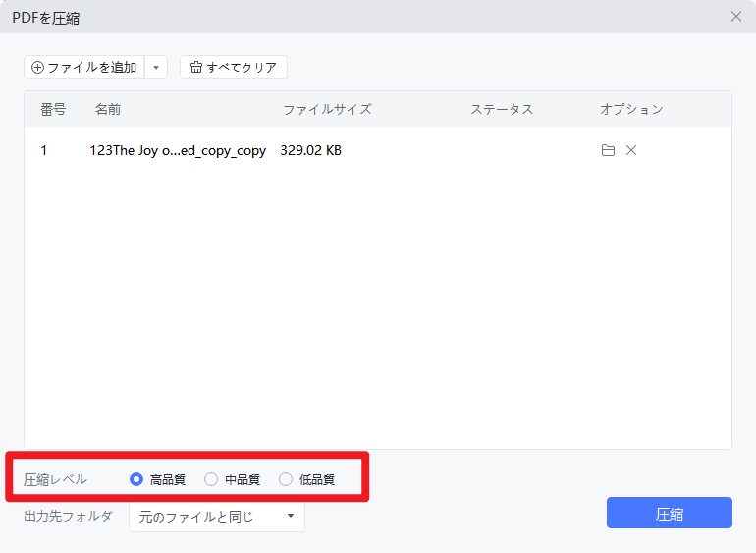Expand the arrow beside ファイルを追加
Screen dimensions: 756x553
click(x=156, y=67)
